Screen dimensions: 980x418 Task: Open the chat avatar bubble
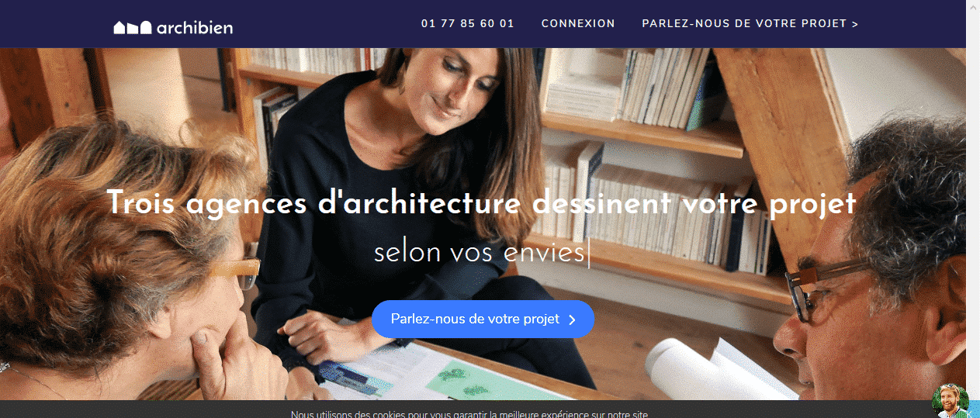[x=951, y=399]
